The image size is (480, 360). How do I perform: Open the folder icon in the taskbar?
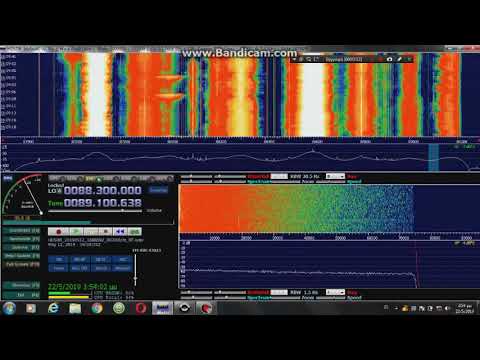coord(75,308)
